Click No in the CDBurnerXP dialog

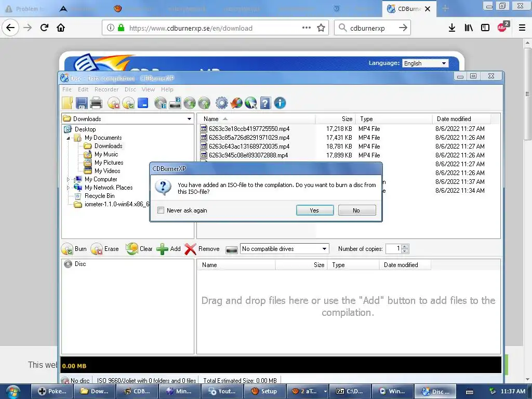tap(357, 210)
